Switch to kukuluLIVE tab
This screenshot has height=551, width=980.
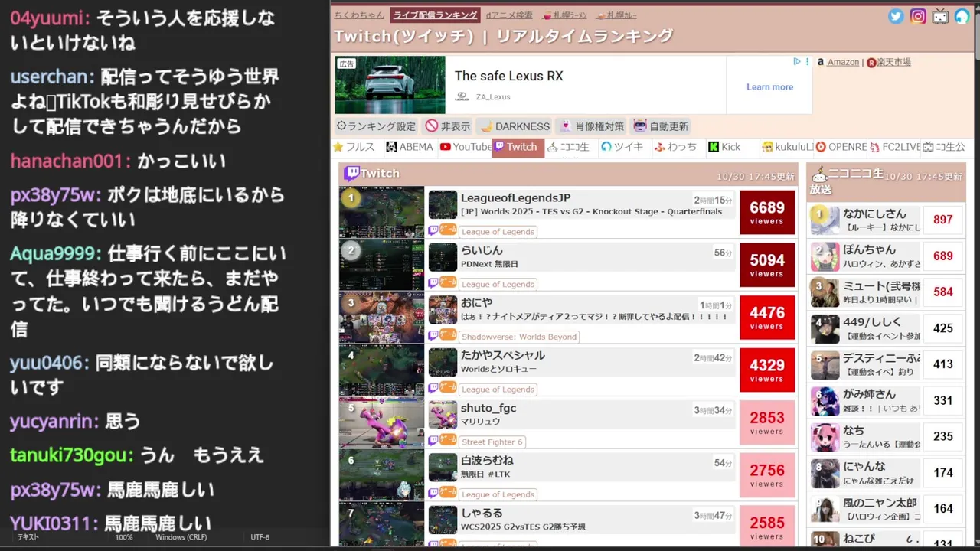[x=786, y=147]
